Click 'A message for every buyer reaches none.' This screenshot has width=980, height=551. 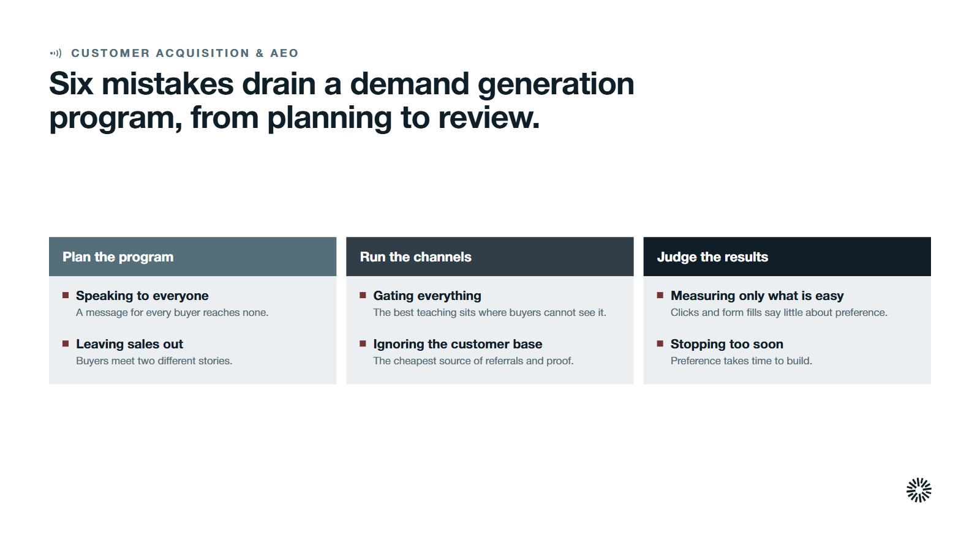(x=172, y=312)
